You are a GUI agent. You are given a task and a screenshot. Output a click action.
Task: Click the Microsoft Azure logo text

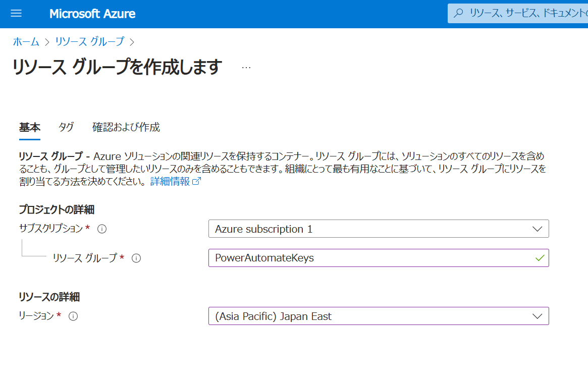(x=92, y=14)
